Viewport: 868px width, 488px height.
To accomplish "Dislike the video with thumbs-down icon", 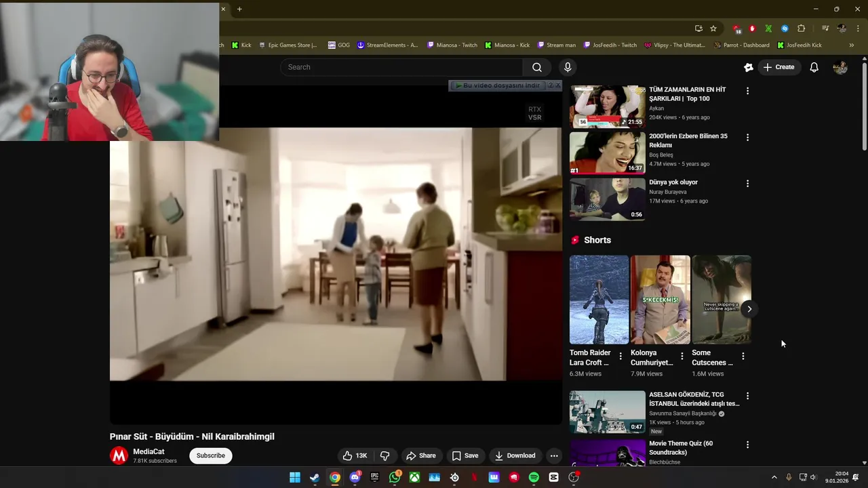I will (384, 455).
